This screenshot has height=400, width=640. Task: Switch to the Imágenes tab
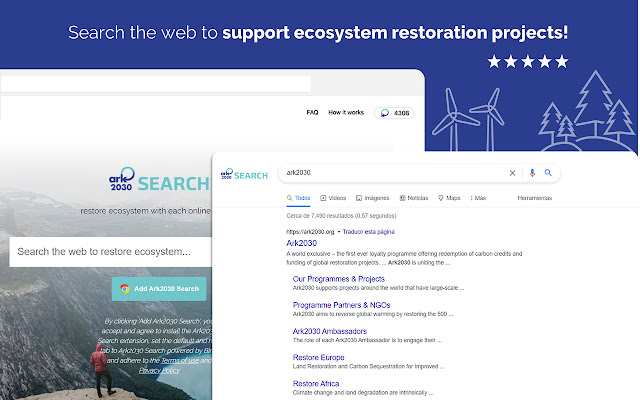372,198
